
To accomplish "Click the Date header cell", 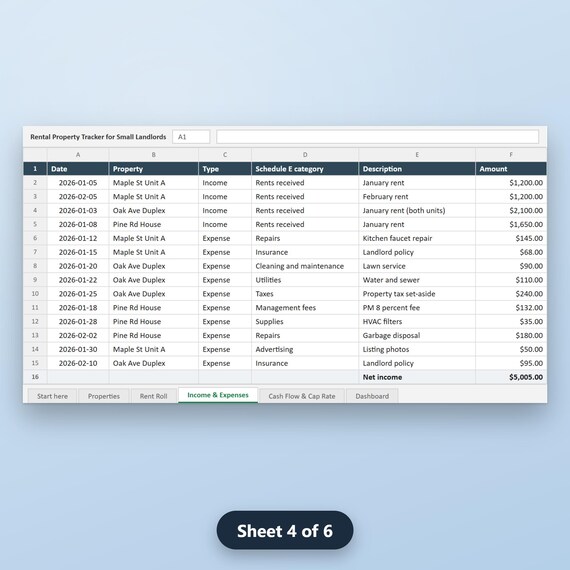I will tap(78, 169).
